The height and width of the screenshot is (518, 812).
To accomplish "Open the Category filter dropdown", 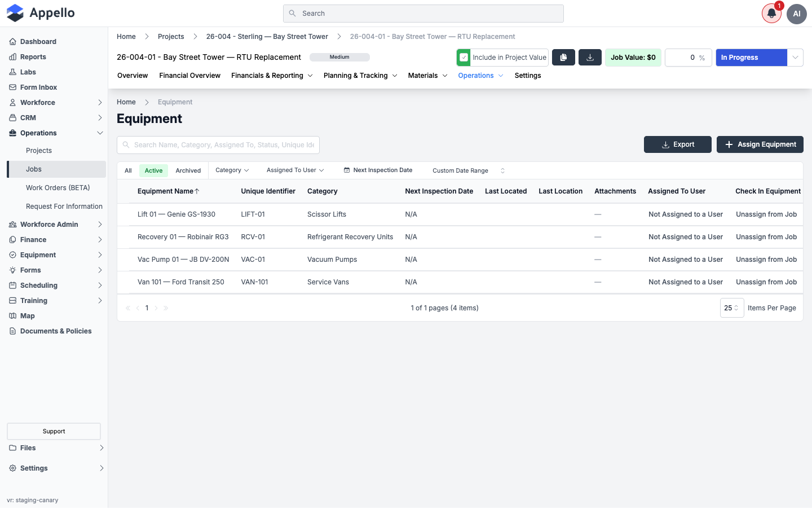I will click(232, 170).
